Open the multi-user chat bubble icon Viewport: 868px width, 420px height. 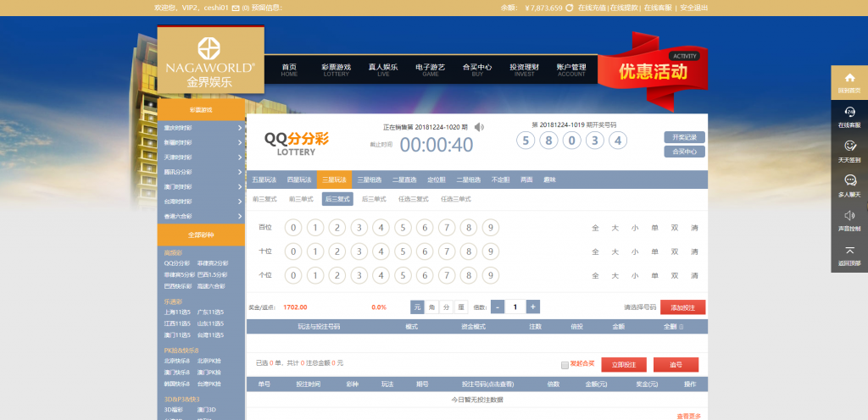pyautogui.click(x=849, y=180)
